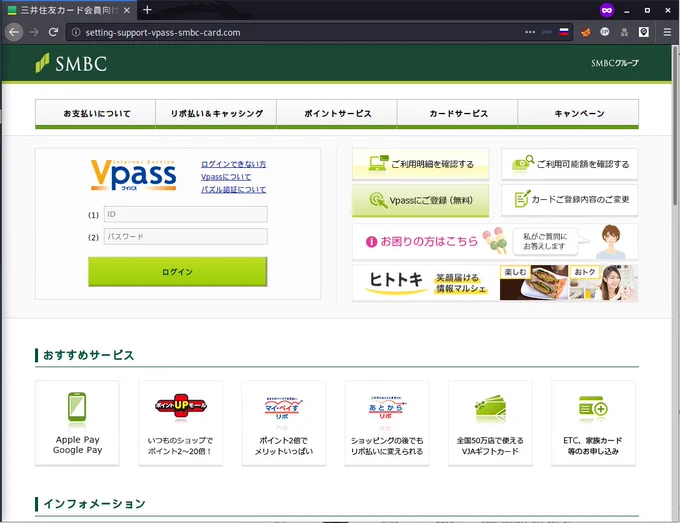This screenshot has width=680, height=523.
Task: Click ご利用可能額を確認する button
Action: pos(569,164)
